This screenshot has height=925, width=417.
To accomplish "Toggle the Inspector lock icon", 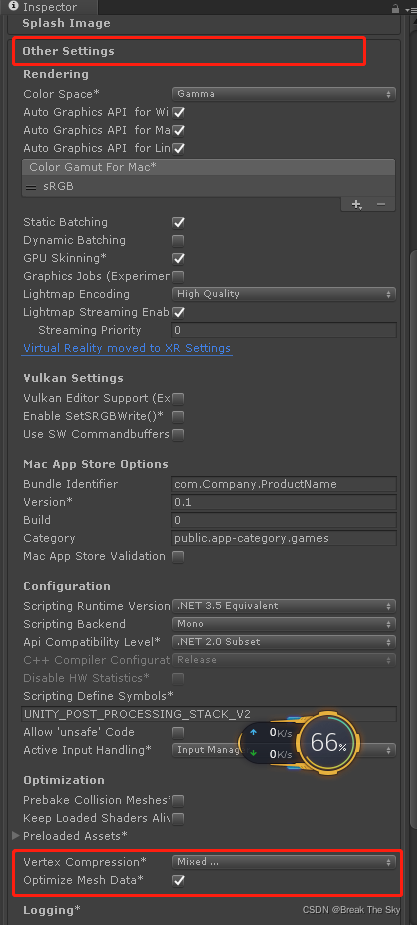I will [395, 8].
